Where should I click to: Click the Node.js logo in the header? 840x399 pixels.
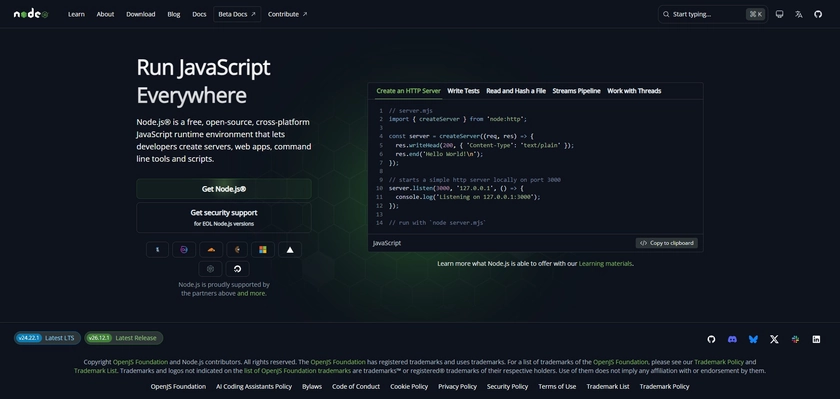click(31, 14)
